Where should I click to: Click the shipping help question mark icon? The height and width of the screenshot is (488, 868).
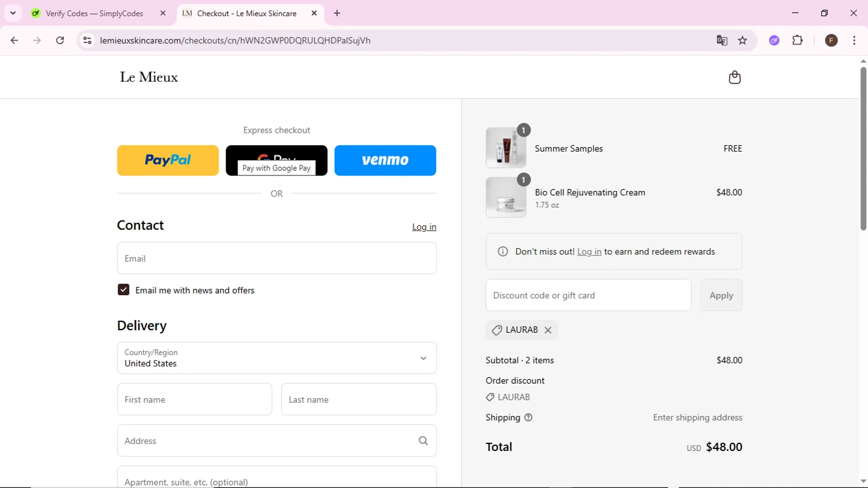(x=528, y=417)
